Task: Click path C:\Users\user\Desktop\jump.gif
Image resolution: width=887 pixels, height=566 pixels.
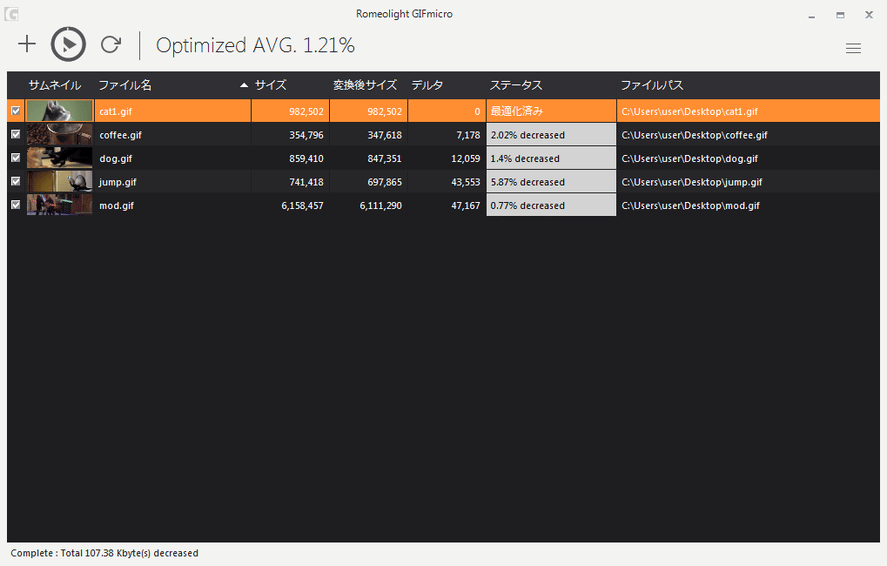Action: (x=691, y=182)
